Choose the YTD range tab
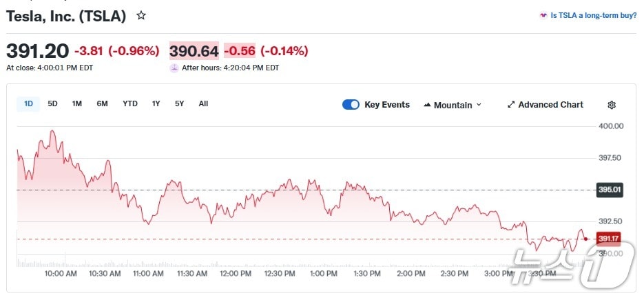Image resolution: width=644 pixels, height=298 pixels. 130,103
